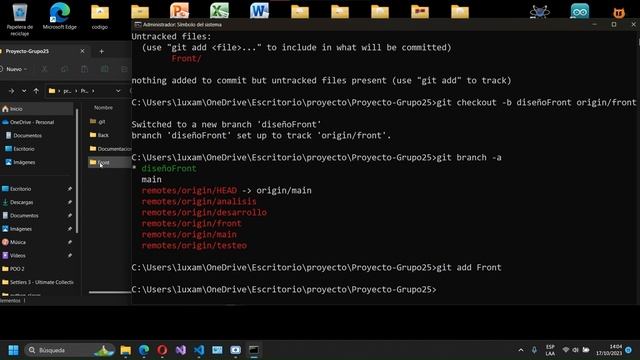Select the .git folder in file list
The height and width of the screenshot is (360, 640).
click(x=101, y=122)
